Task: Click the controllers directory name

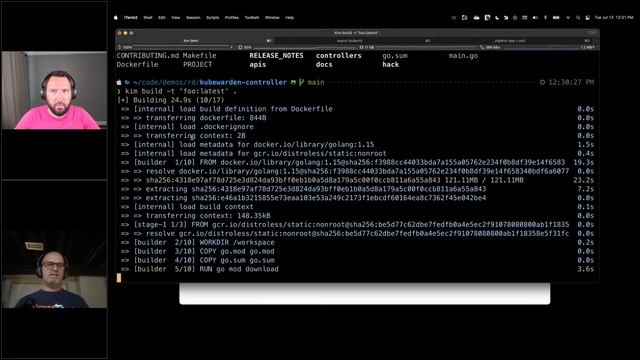Action: pos(338,56)
